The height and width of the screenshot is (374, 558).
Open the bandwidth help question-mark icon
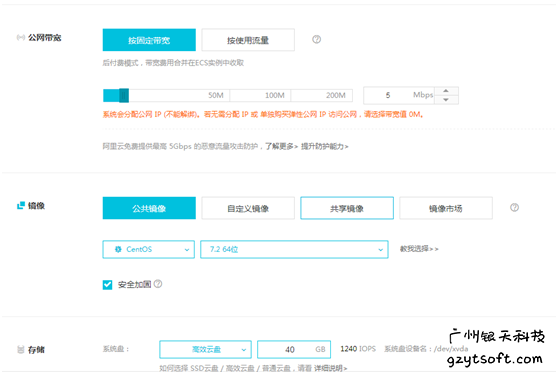pyautogui.click(x=316, y=39)
